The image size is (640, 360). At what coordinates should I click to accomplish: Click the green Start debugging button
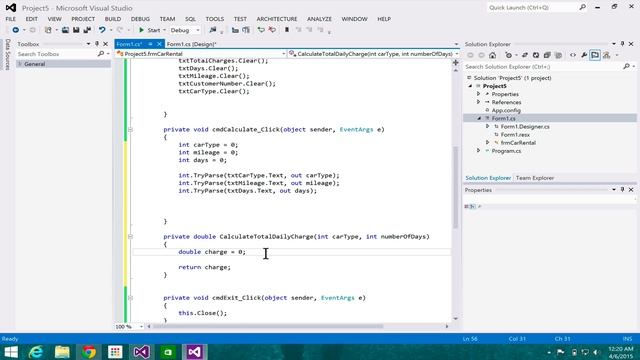tap(149, 30)
